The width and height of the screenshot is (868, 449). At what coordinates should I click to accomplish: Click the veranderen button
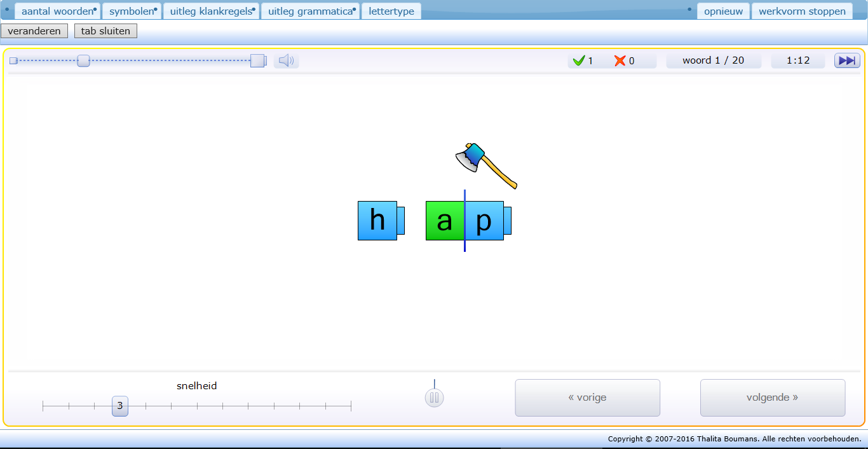34,31
